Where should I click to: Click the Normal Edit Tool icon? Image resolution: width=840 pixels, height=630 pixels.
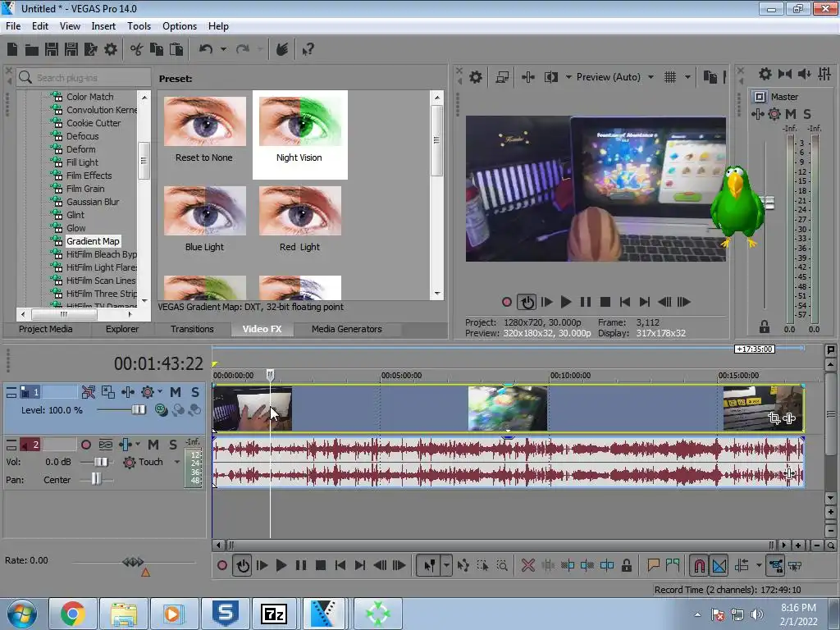tap(430, 565)
